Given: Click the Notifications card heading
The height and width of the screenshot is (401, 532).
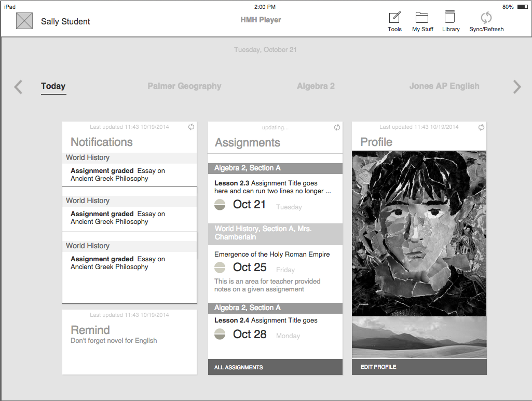Looking at the screenshot, I should coord(101,142).
